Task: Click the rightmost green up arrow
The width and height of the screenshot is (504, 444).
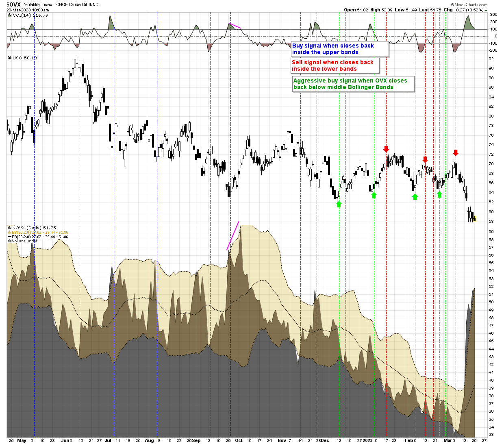Action: [x=439, y=194]
